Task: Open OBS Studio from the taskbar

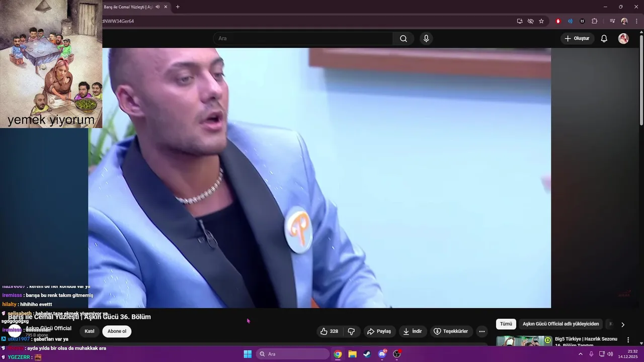Action: (397, 354)
